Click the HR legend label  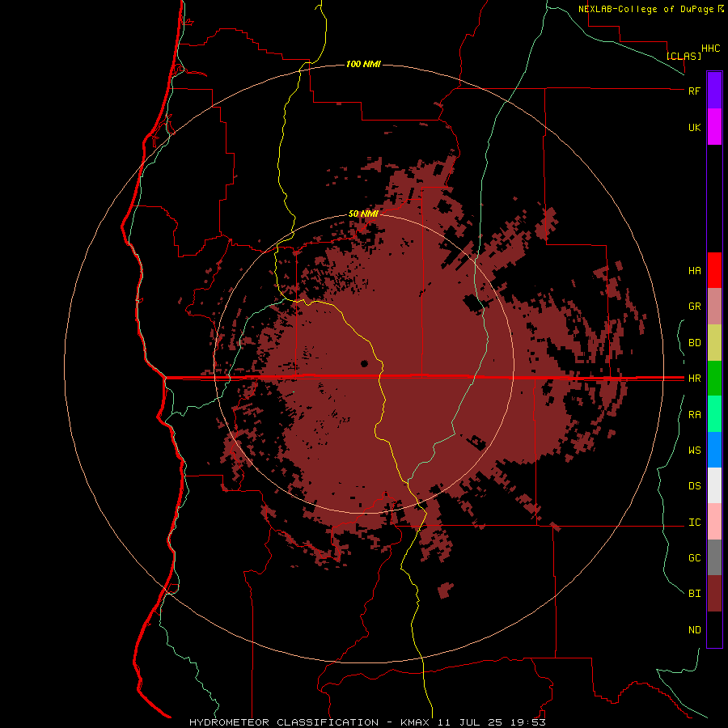694,379
